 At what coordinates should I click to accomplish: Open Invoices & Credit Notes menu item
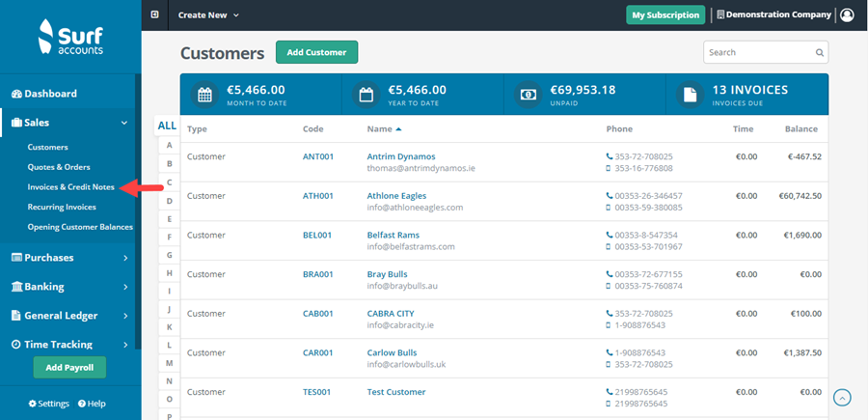click(x=71, y=187)
